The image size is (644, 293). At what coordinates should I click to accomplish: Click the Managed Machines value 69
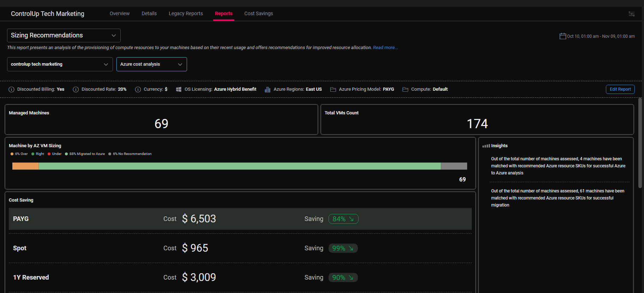point(161,124)
